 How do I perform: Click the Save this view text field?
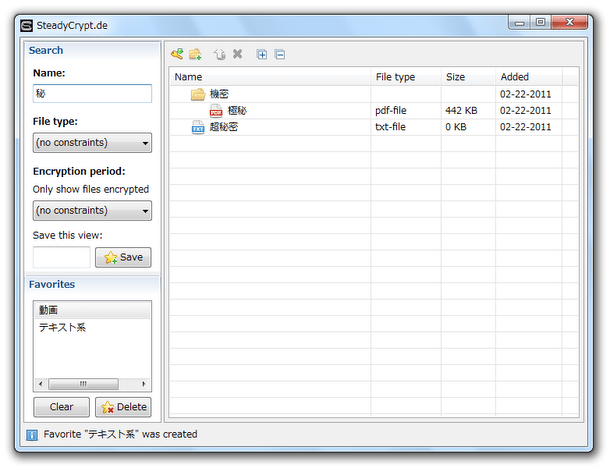61,257
